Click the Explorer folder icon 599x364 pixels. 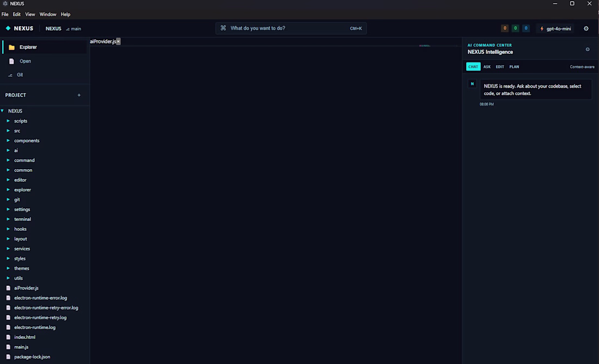point(11,47)
